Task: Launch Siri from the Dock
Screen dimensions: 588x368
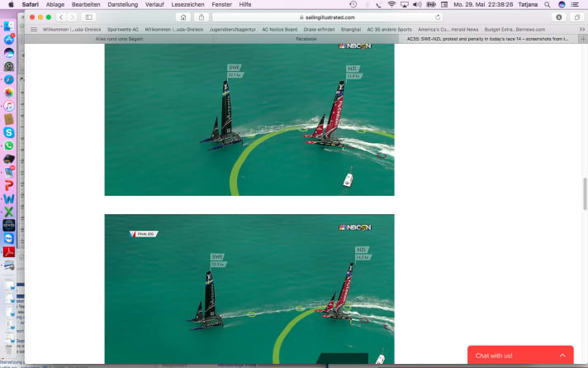Action: point(8,53)
